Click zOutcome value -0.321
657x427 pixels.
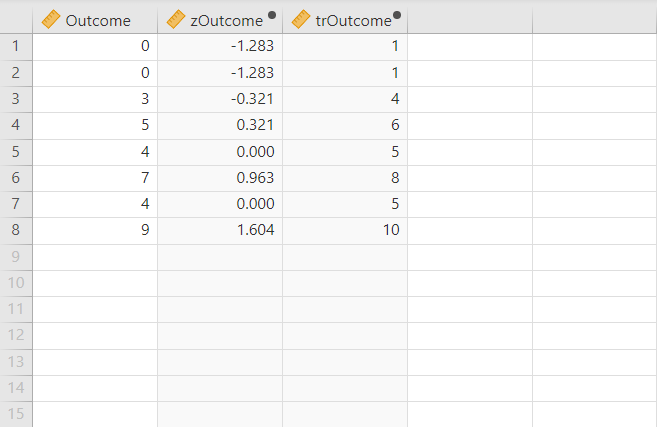[x=252, y=99]
